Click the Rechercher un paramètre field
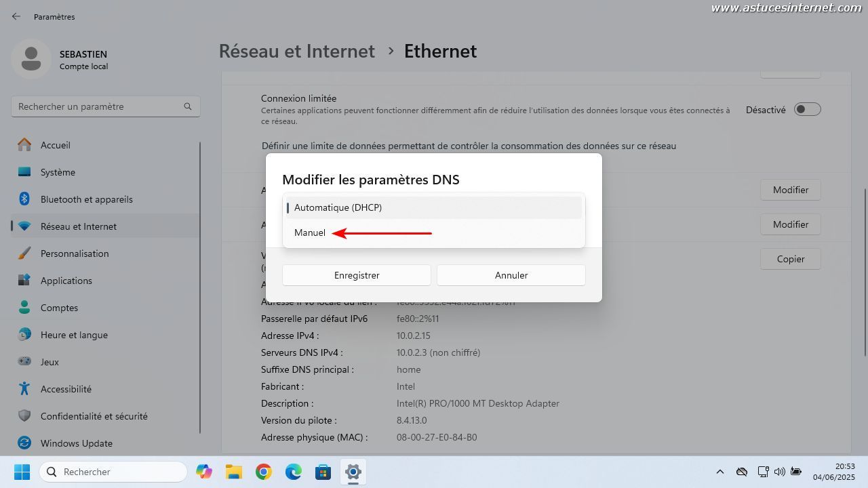Screen dimensions: 868x488 (x=106, y=106)
